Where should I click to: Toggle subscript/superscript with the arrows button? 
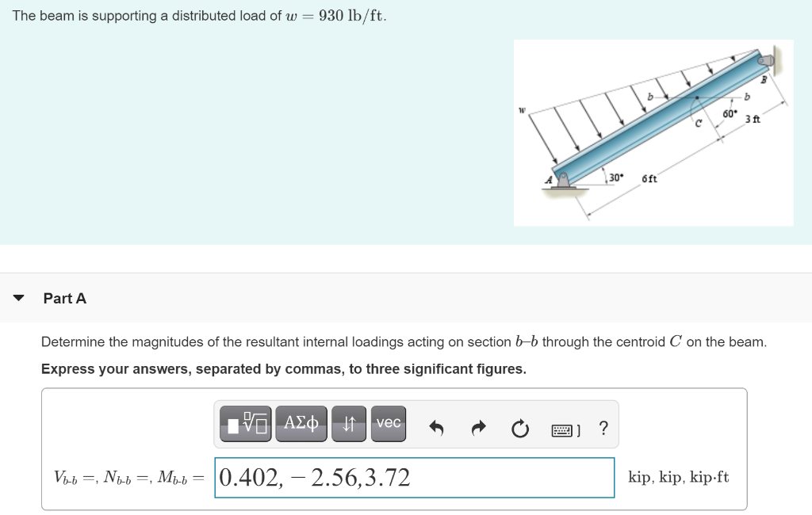coord(349,423)
